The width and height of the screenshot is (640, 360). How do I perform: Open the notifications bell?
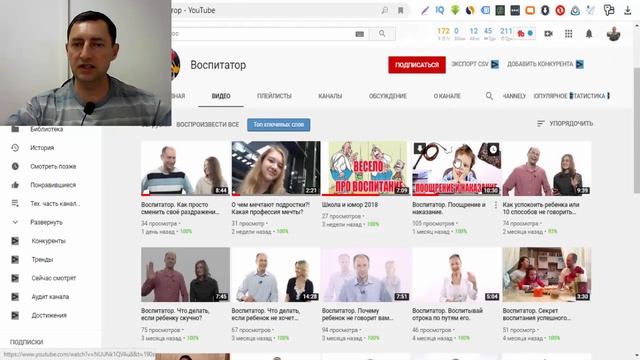click(589, 33)
